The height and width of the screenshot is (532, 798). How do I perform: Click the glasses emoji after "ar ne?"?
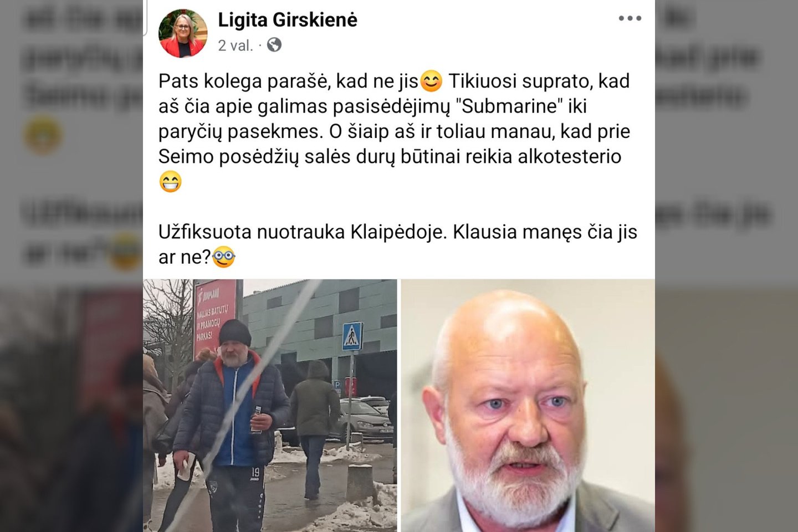224,258
